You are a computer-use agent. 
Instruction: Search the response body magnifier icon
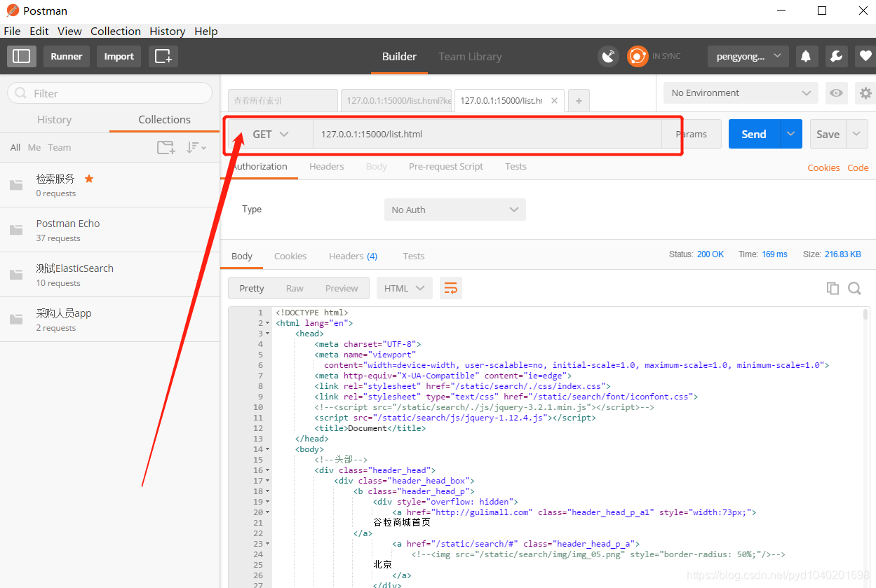[854, 288]
